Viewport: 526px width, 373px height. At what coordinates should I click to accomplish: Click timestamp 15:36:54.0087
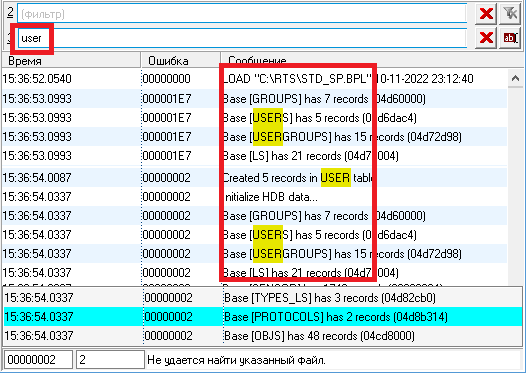click(x=37, y=177)
